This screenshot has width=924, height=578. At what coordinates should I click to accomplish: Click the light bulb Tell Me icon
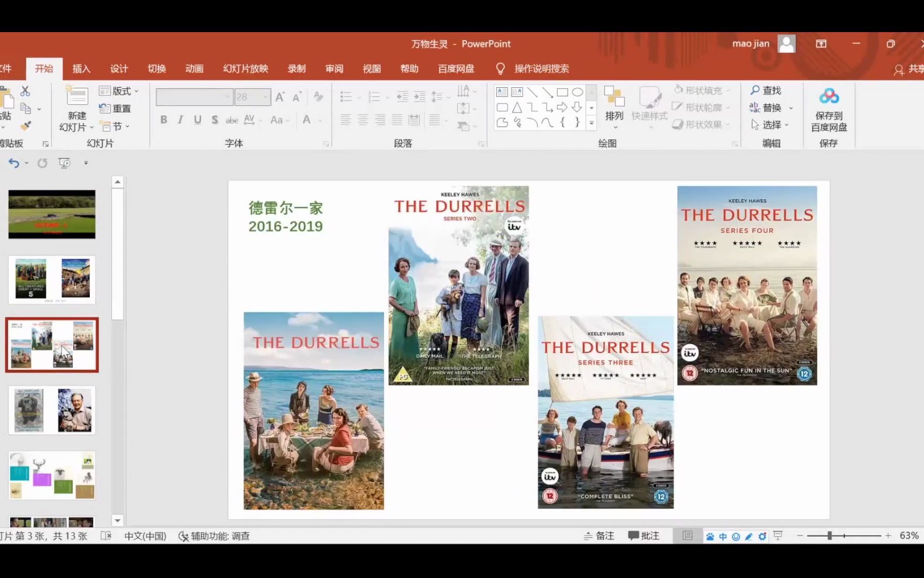point(500,69)
